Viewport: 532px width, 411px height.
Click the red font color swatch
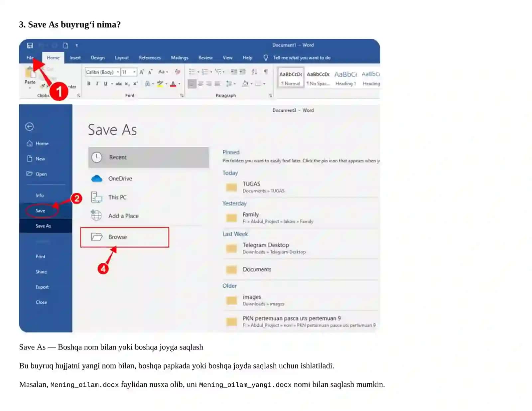[173, 84]
